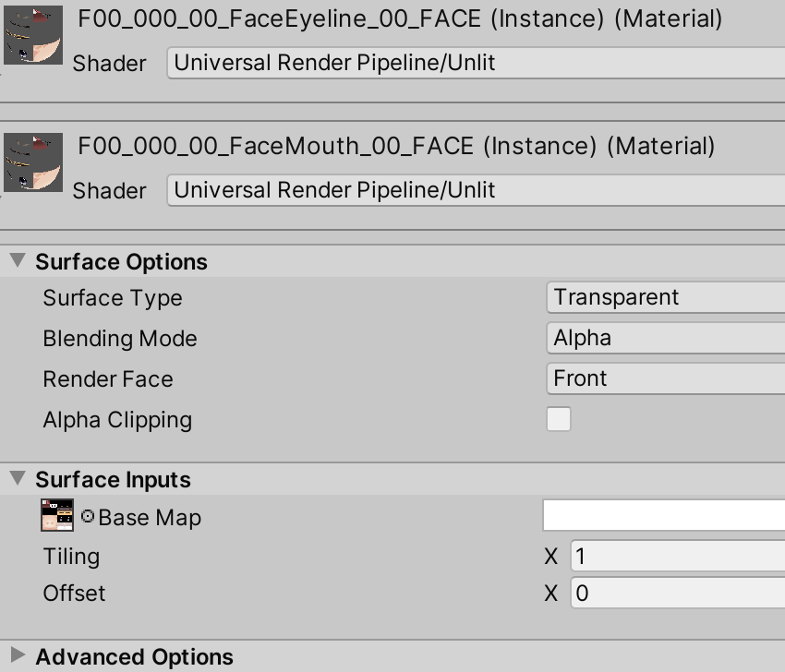The height and width of the screenshot is (672, 785).
Task: Expand the Advanced Options section
Action: tap(18, 656)
